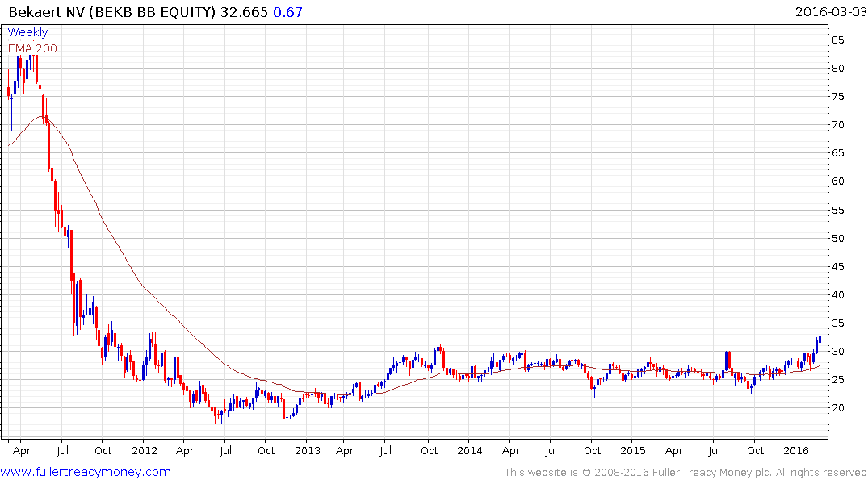The width and height of the screenshot is (868, 484).
Task: Open the www.fullertreacymoney.com link
Action: (x=86, y=472)
